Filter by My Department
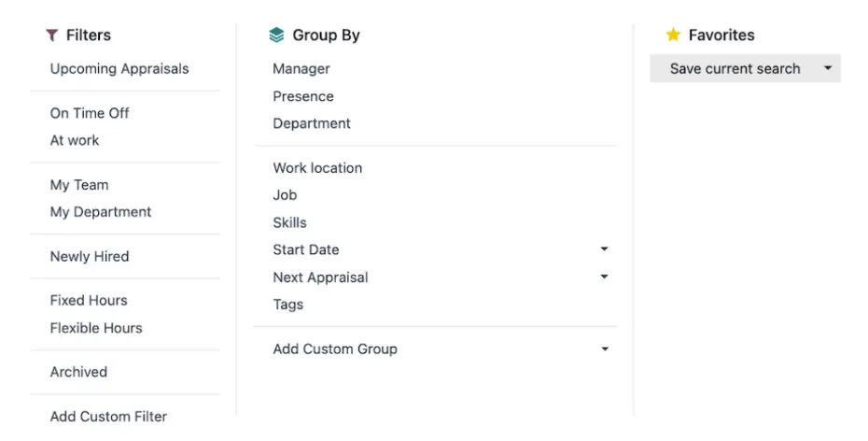Screen dimensions: 868x441 coord(101,212)
